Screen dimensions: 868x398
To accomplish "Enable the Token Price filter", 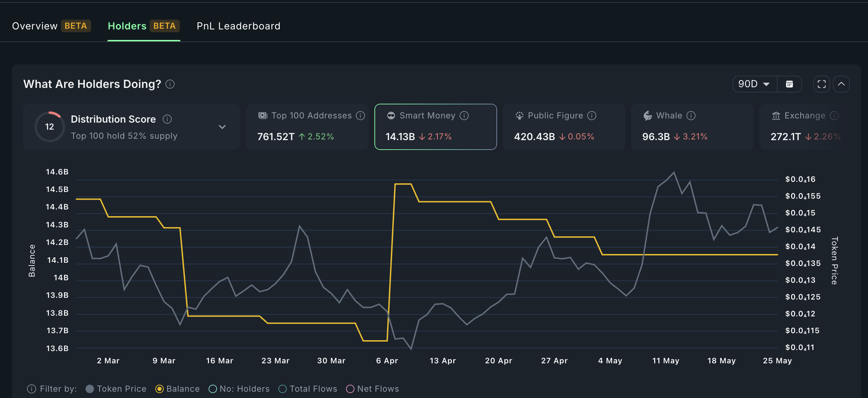I will (x=90, y=389).
